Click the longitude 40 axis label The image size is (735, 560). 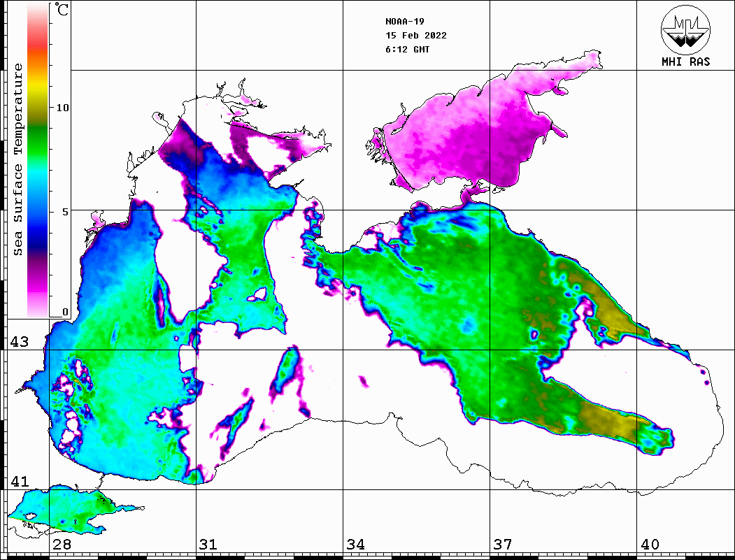(650, 545)
